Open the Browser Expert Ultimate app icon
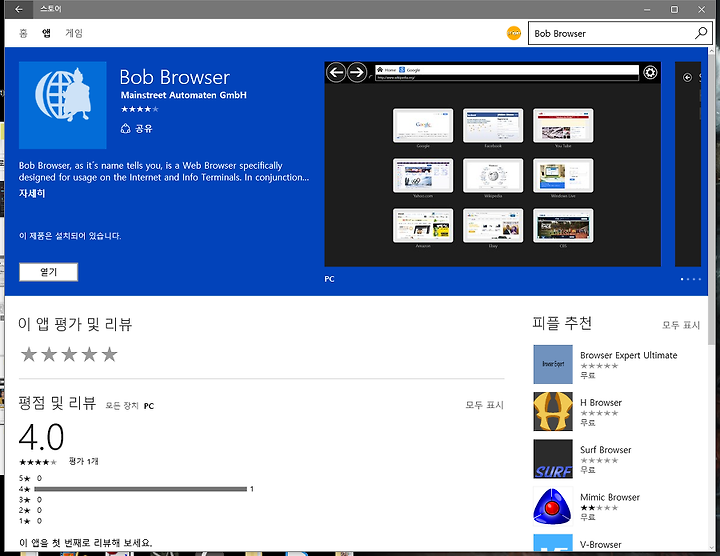Screen dimensions: 720x556 (553, 364)
